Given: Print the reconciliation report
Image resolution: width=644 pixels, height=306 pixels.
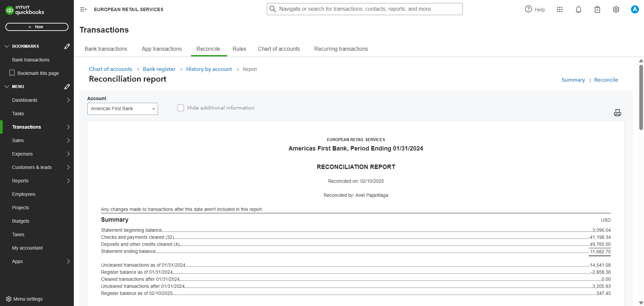Looking at the screenshot, I should (x=617, y=113).
